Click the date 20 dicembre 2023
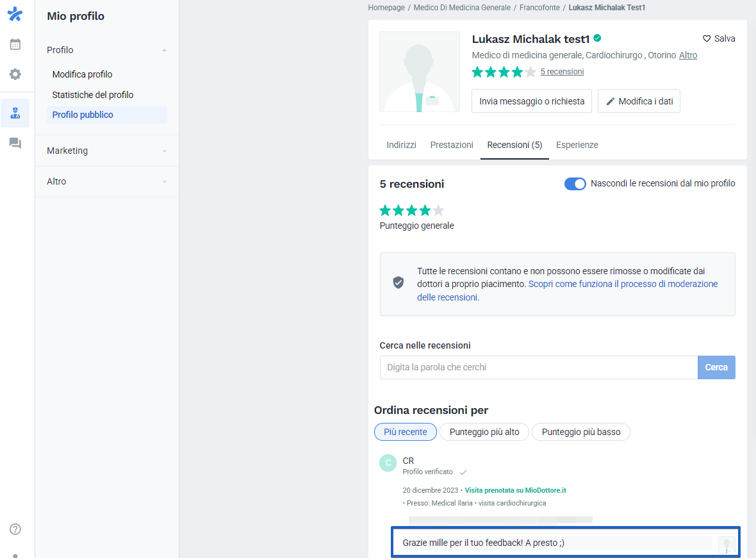This screenshot has width=756, height=560. [x=430, y=490]
